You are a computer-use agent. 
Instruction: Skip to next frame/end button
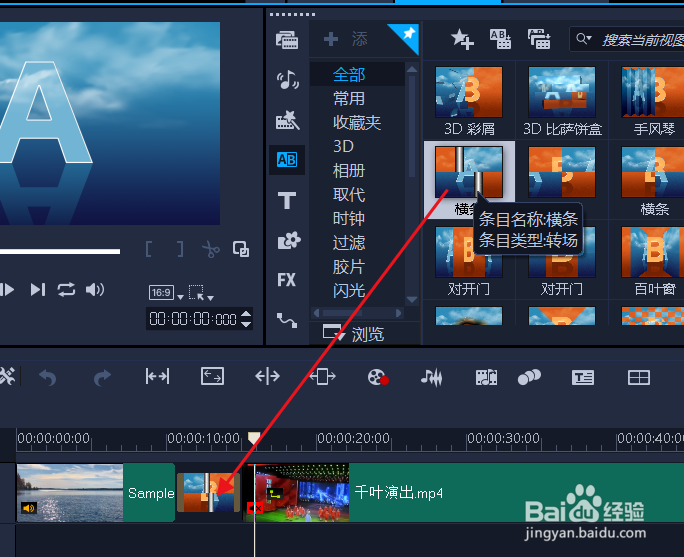(38, 290)
